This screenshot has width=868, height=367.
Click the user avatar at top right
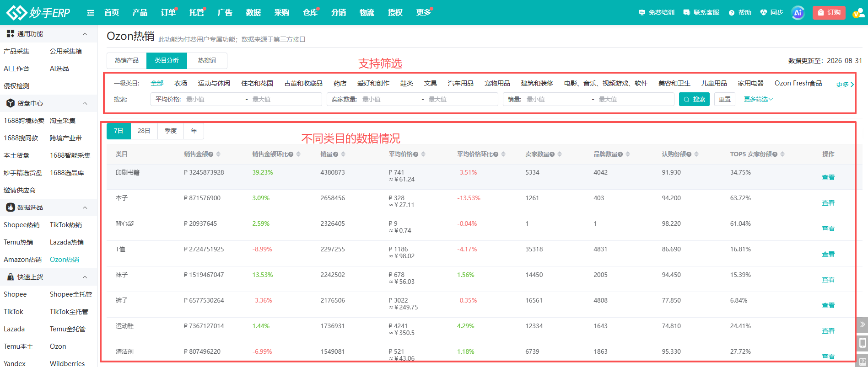tap(858, 13)
